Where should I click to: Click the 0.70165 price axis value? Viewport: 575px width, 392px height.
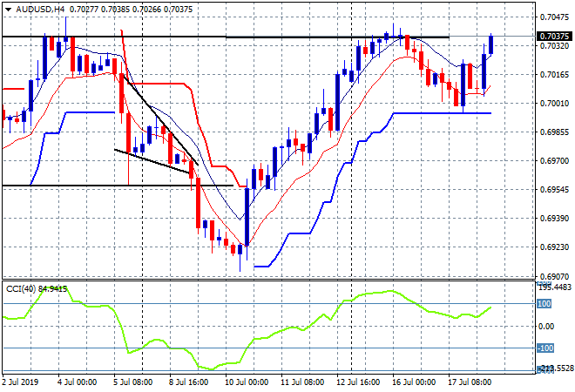click(x=555, y=74)
